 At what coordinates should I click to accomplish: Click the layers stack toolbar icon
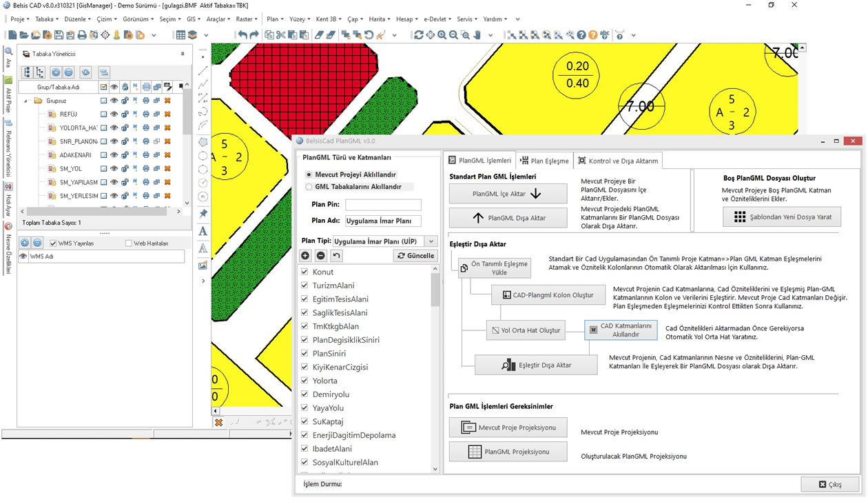(192, 34)
